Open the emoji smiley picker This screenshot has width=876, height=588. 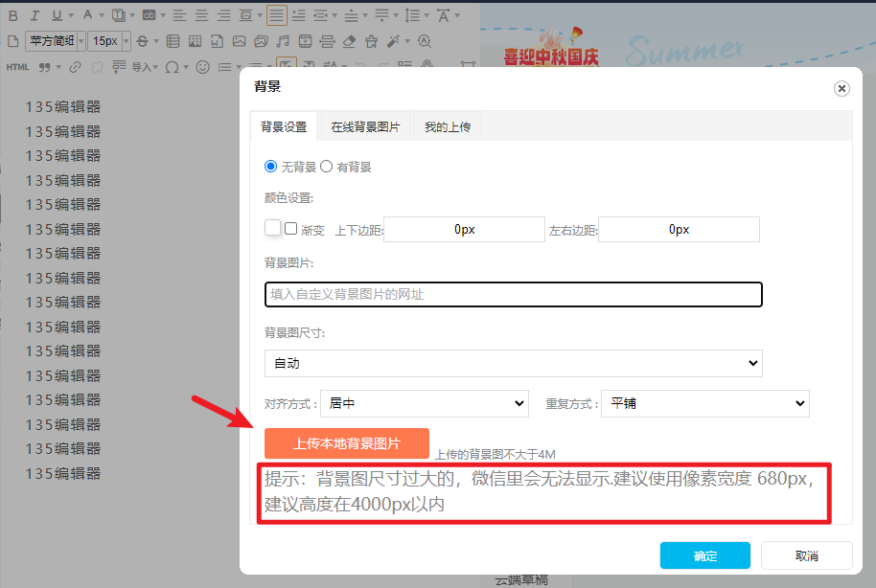point(202,67)
